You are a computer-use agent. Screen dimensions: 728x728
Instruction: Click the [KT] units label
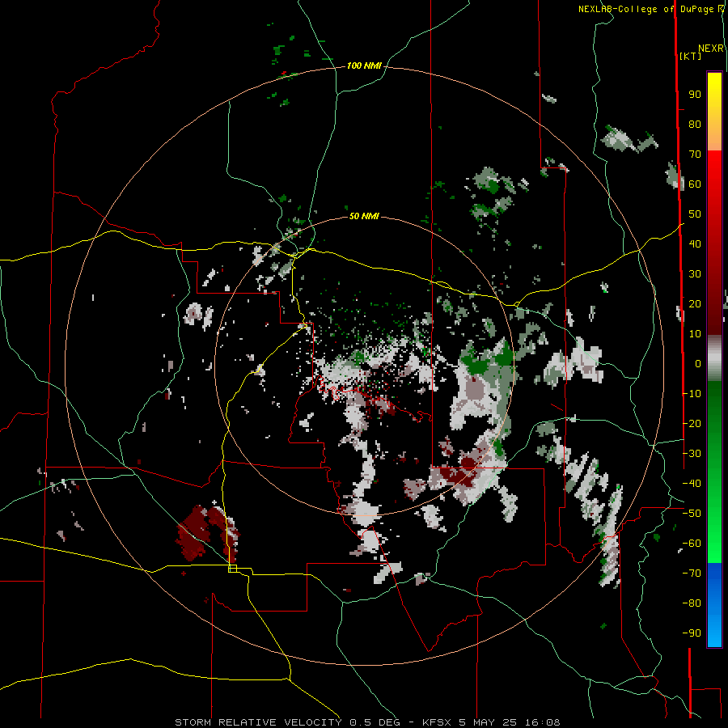[x=691, y=56]
